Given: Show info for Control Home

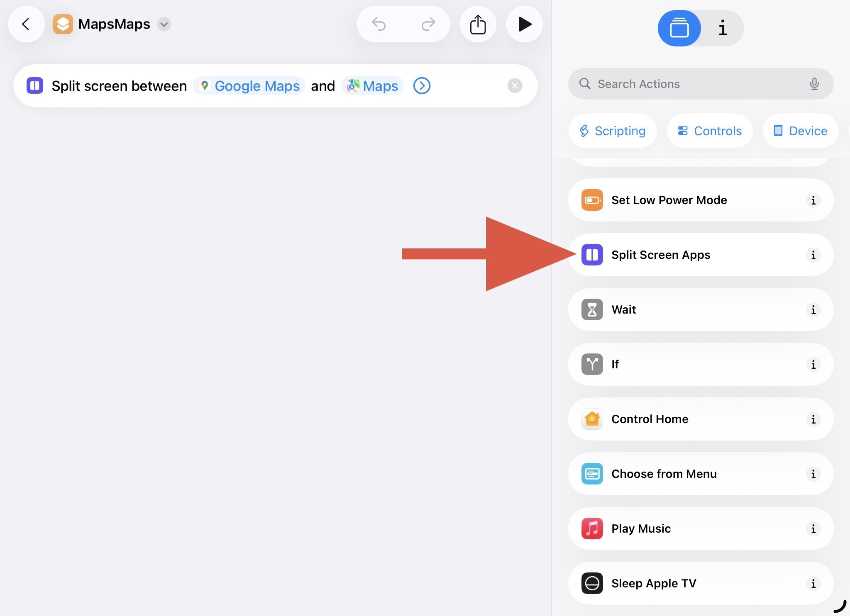Looking at the screenshot, I should [813, 419].
